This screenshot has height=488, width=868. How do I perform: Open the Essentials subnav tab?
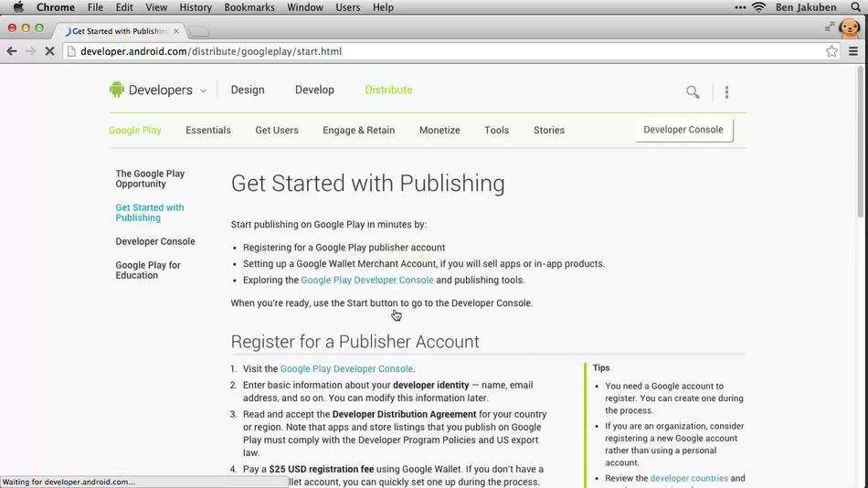pyautogui.click(x=208, y=130)
